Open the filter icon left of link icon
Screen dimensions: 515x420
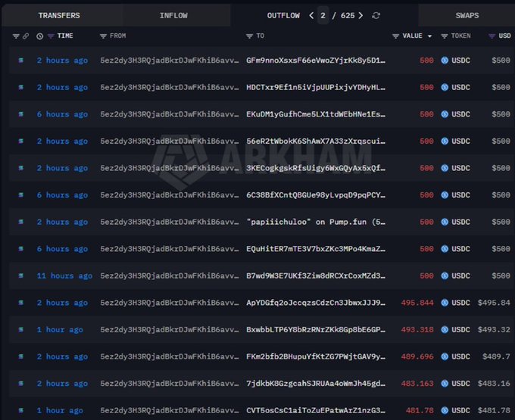(x=16, y=36)
